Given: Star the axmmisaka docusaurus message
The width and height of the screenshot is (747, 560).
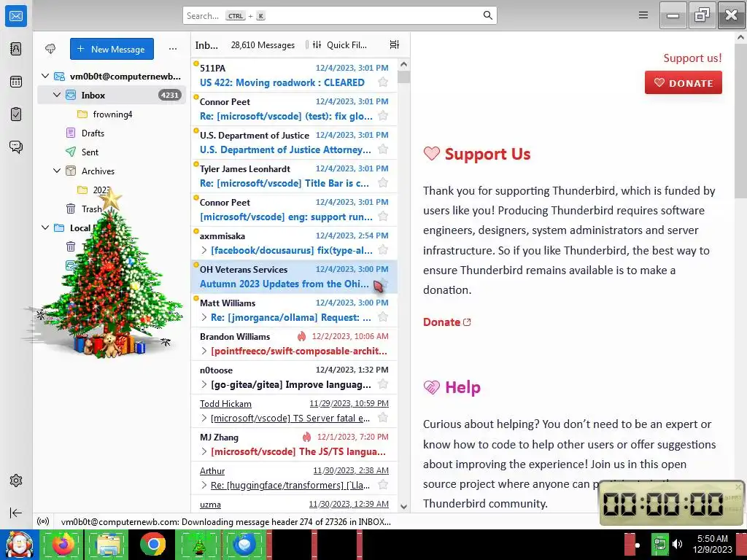Looking at the screenshot, I should (x=382, y=250).
